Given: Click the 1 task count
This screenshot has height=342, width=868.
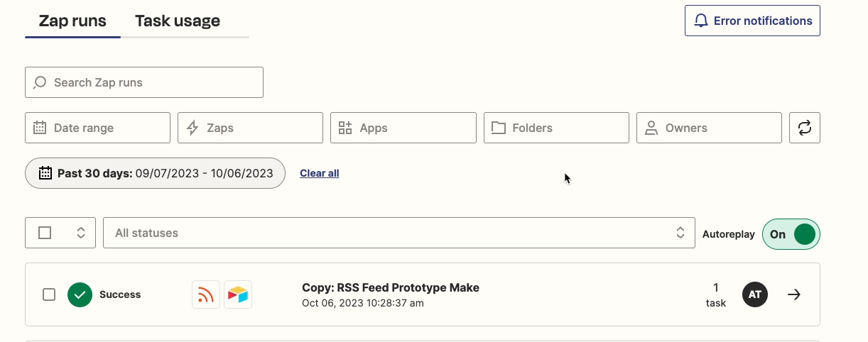Looking at the screenshot, I should click(716, 295).
